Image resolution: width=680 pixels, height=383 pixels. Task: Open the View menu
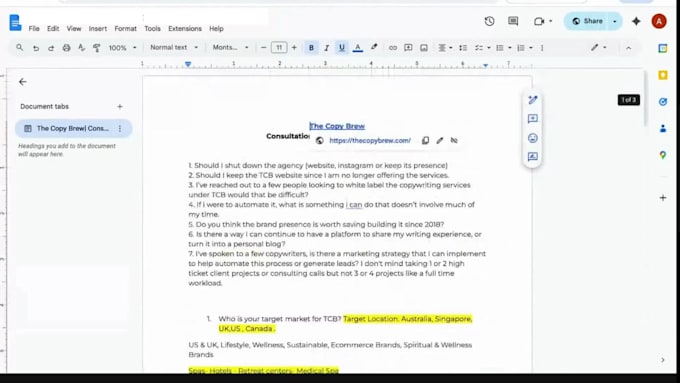click(x=74, y=29)
